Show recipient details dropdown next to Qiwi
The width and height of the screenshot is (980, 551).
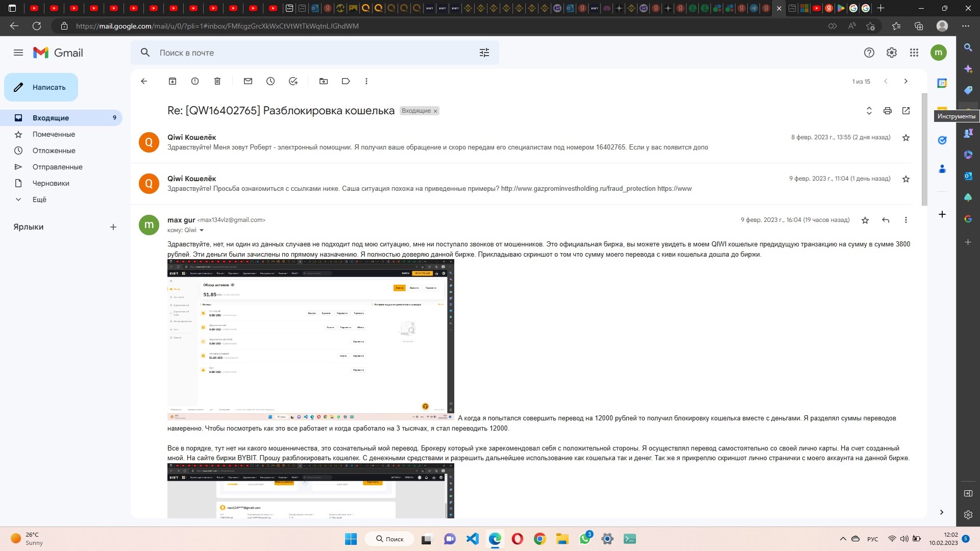tap(202, 230)
